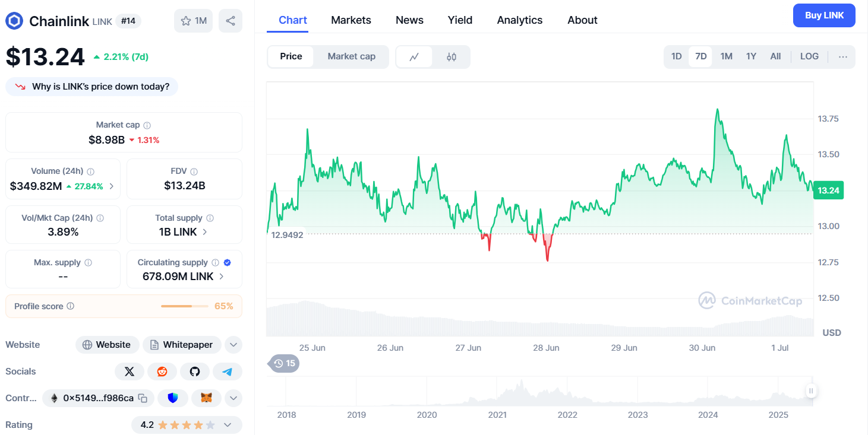Click the 28 Jun axis date label

coord(545,348)
